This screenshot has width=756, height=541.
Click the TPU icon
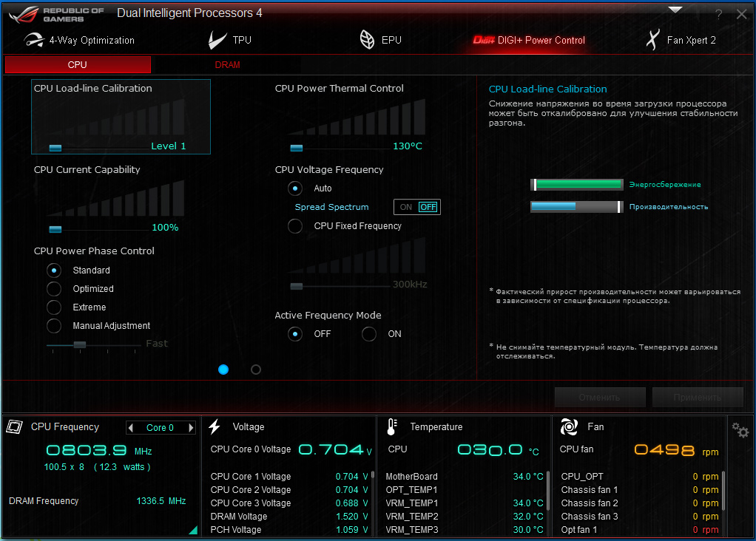(217, 40)
